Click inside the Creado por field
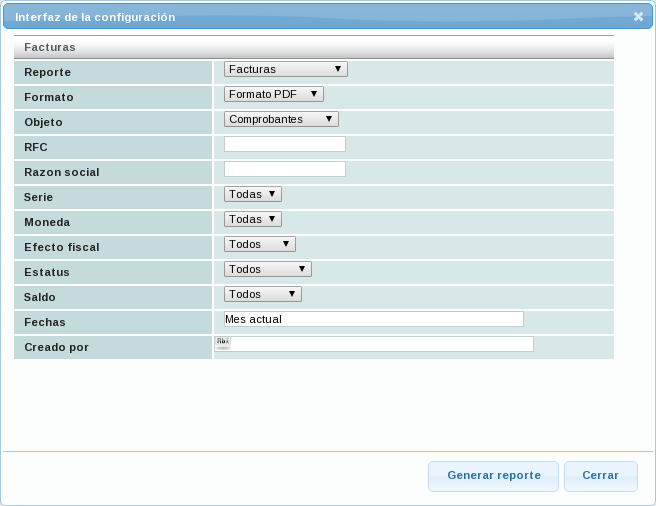Image resolution: width=656 pixels, height=506 pixels. coord(380,344)
